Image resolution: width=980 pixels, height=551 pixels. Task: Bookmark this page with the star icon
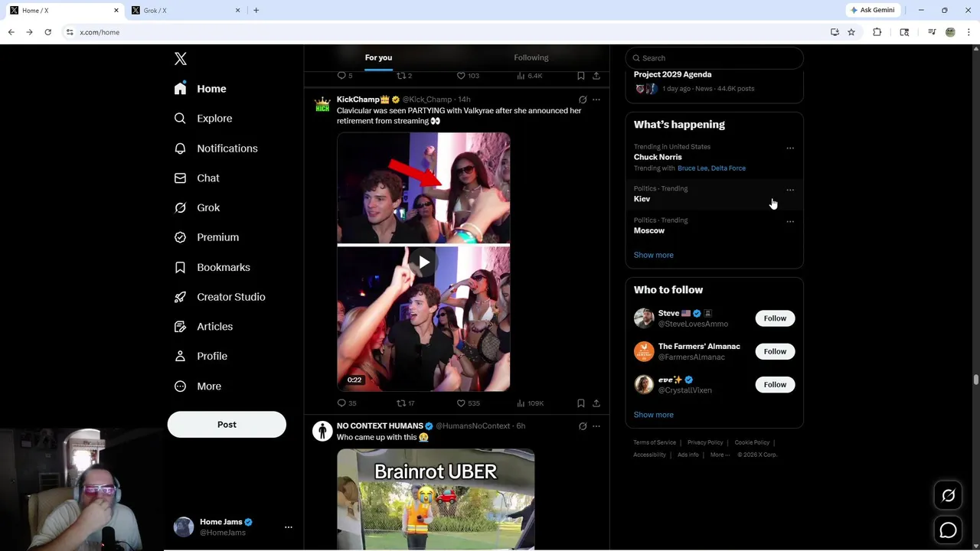851,32
